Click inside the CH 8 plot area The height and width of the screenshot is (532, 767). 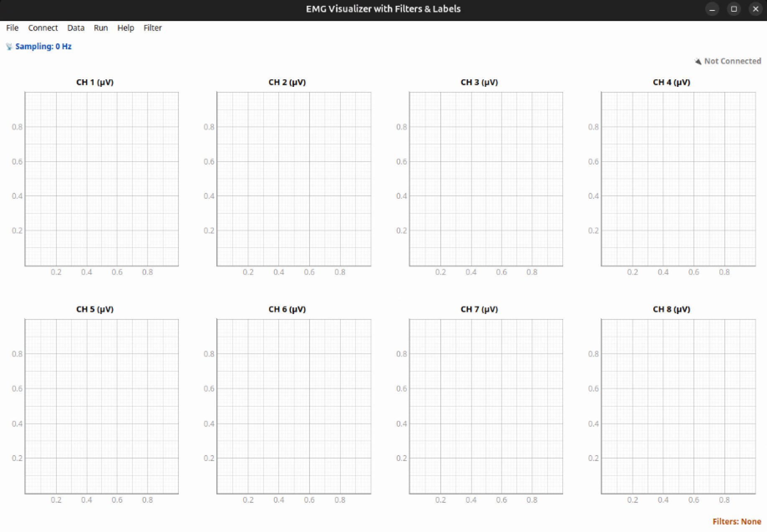(x=678, y=406)
